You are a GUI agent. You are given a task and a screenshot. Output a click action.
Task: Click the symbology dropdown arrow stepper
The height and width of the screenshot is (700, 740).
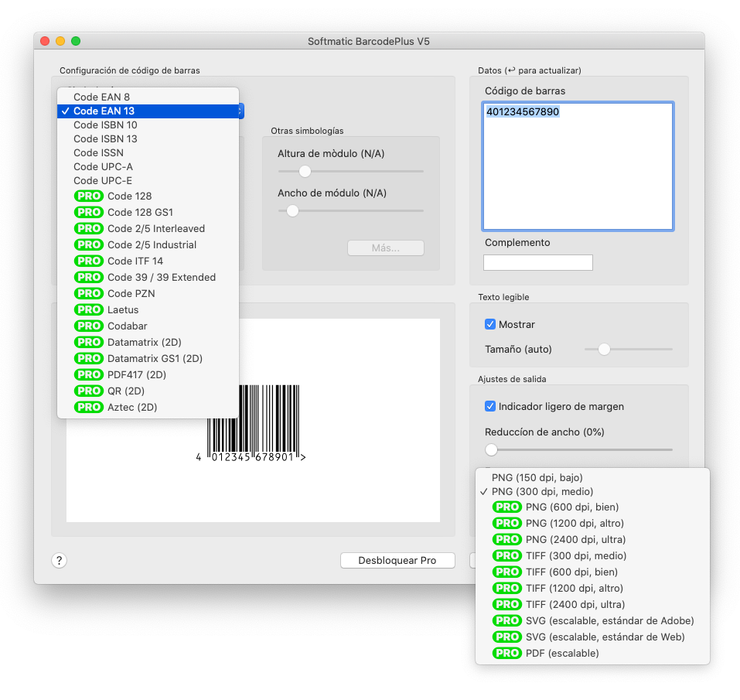point(240,111)
